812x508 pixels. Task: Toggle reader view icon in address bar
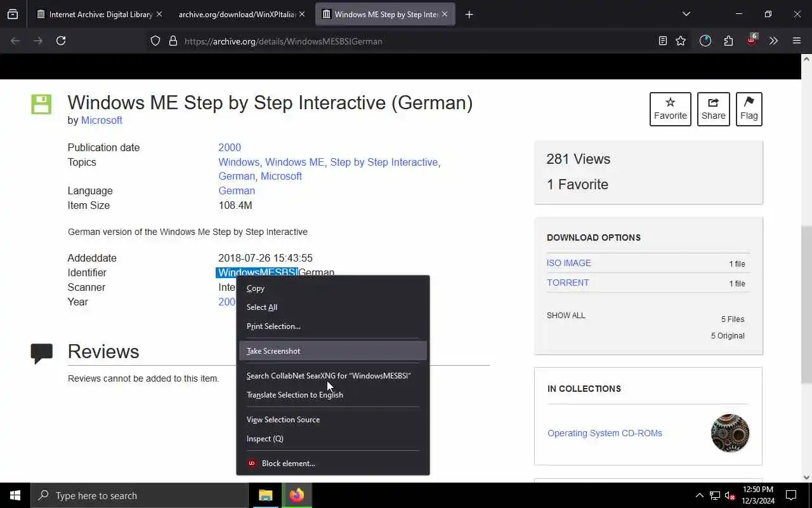coord(662,41)
